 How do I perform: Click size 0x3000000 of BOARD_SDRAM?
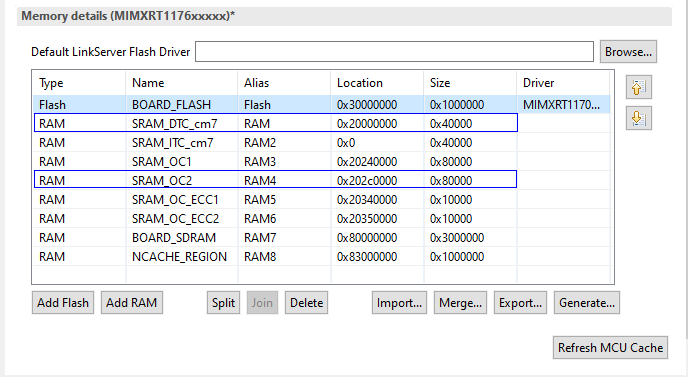coord(457,237)
